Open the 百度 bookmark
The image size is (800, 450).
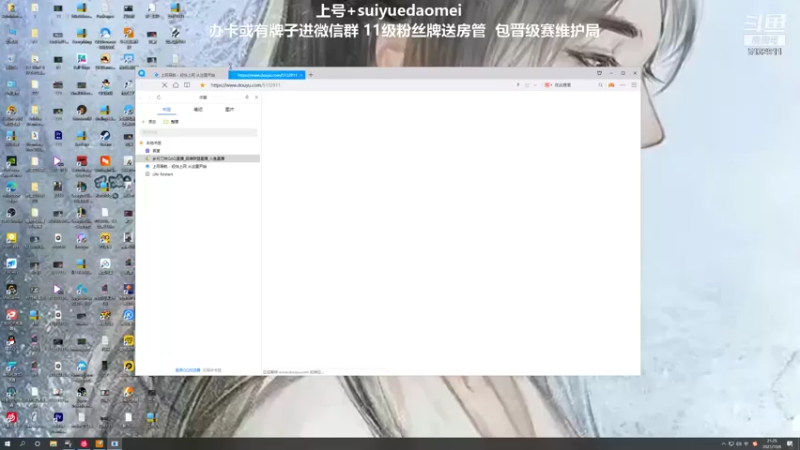pyautogui.click(x=153, y=151)
